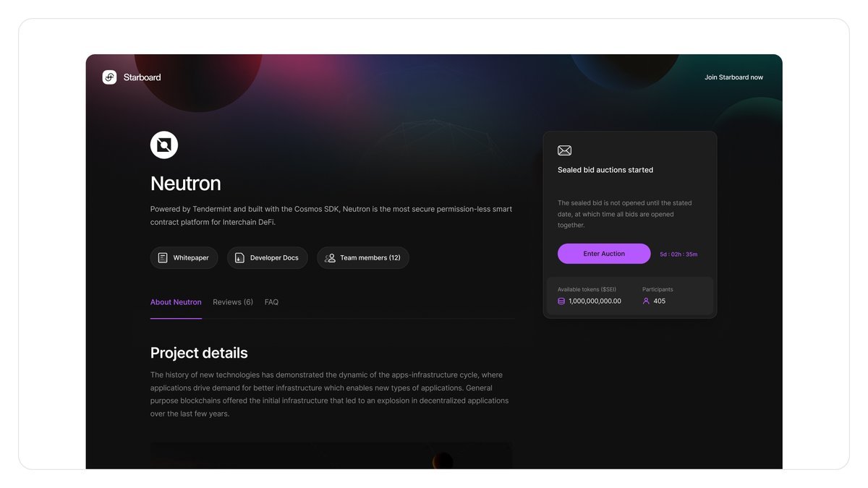Click the Project details heading
868x488 pixels.
click(x=199, y=353)
